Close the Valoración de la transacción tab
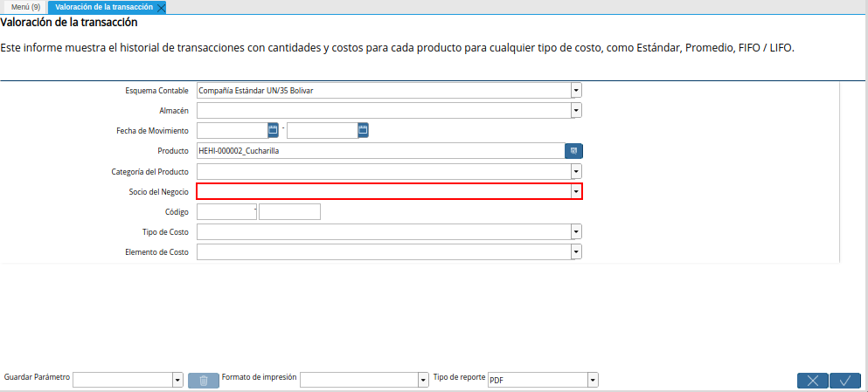 161,8
